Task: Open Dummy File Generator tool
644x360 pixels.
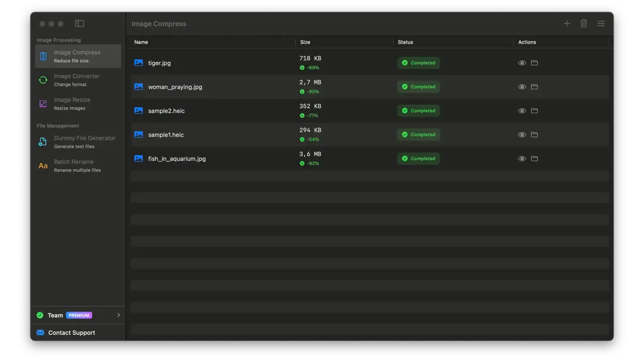Action: tap(84, 142)
